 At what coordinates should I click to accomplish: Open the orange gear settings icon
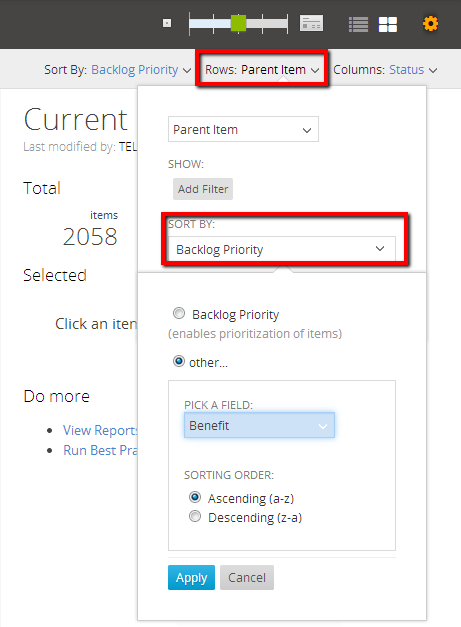[x=430, y=24]
